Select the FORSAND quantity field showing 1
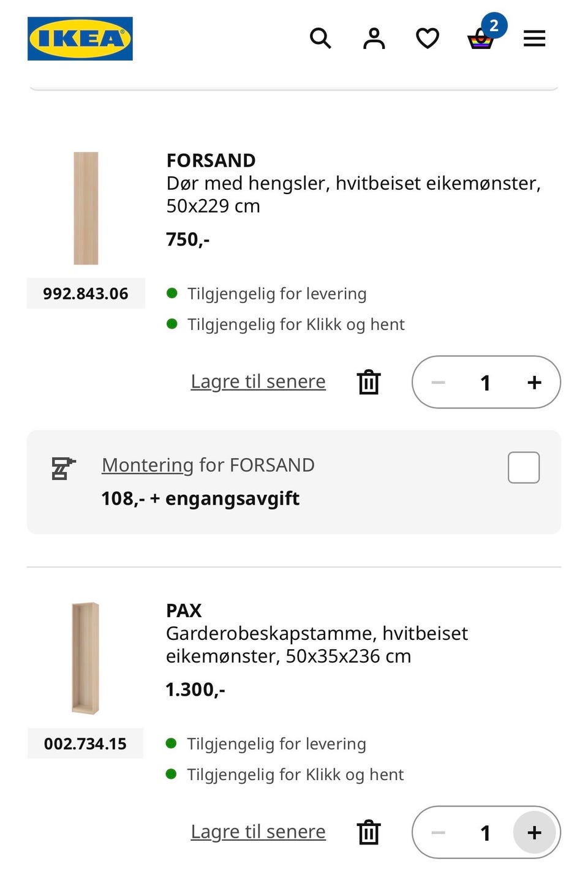588x883 pixels. click(486, 383)
